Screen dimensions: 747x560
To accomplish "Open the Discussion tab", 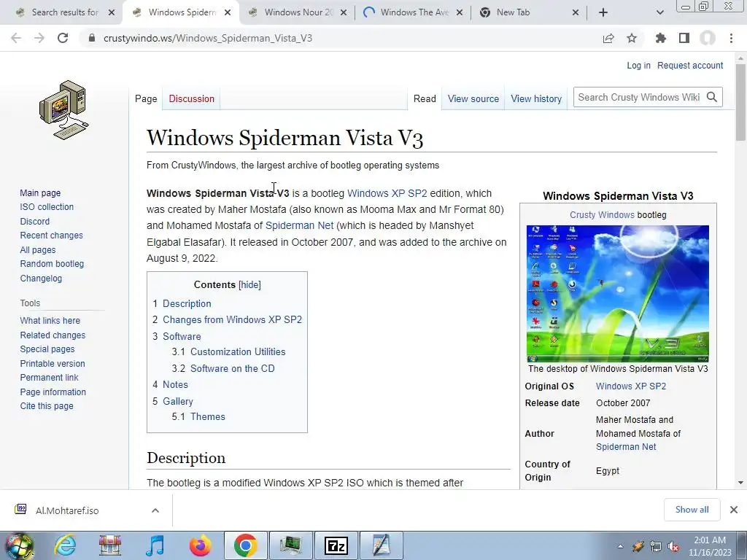I will click(x=192, y=98).
